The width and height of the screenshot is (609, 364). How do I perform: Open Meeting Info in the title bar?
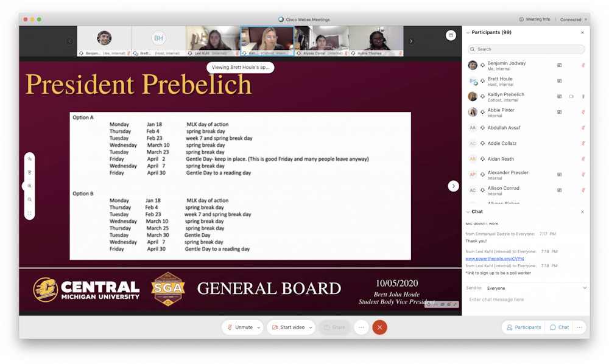click(x=534, y=19)
